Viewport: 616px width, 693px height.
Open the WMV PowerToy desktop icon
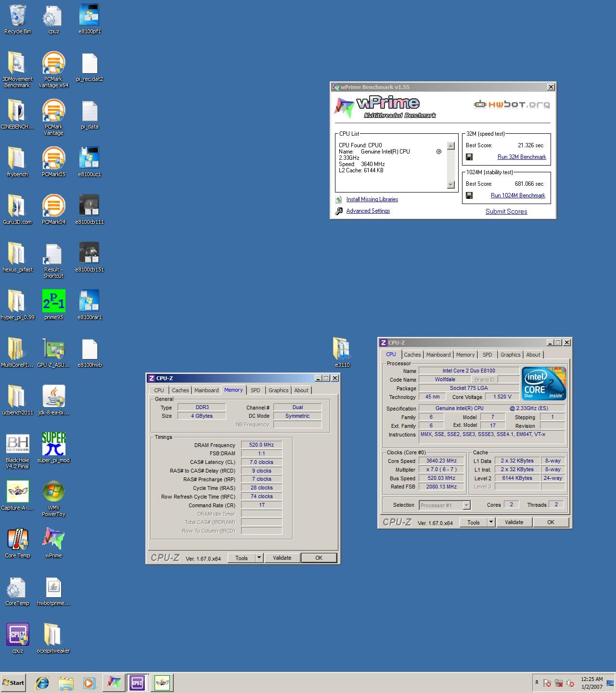coord(53,499)
